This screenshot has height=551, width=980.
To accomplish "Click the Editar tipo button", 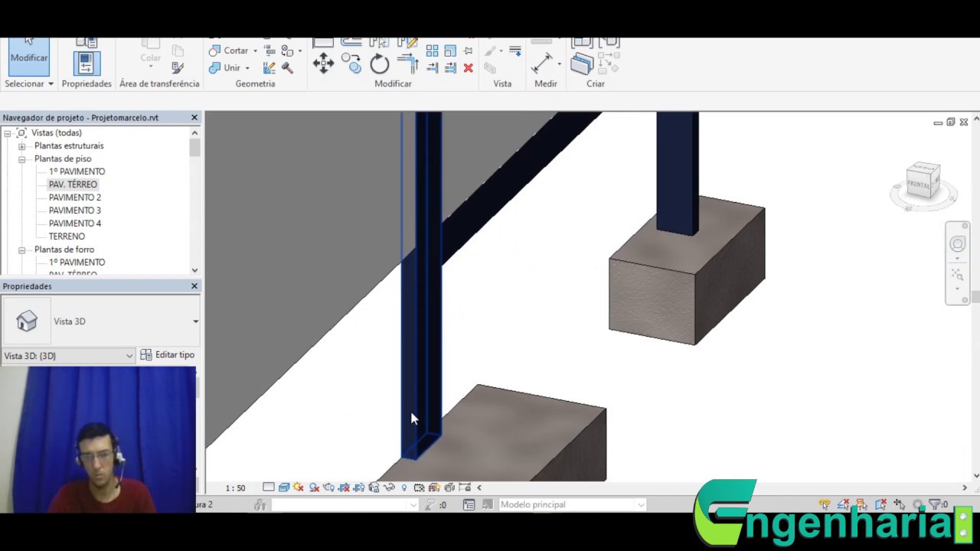I will (168, 355).
